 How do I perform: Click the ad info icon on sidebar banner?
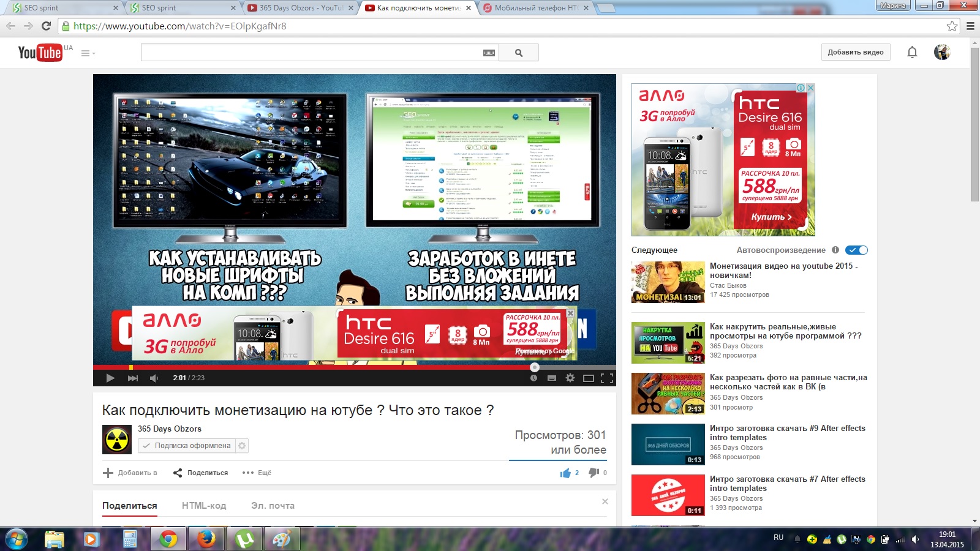(801, 88)
